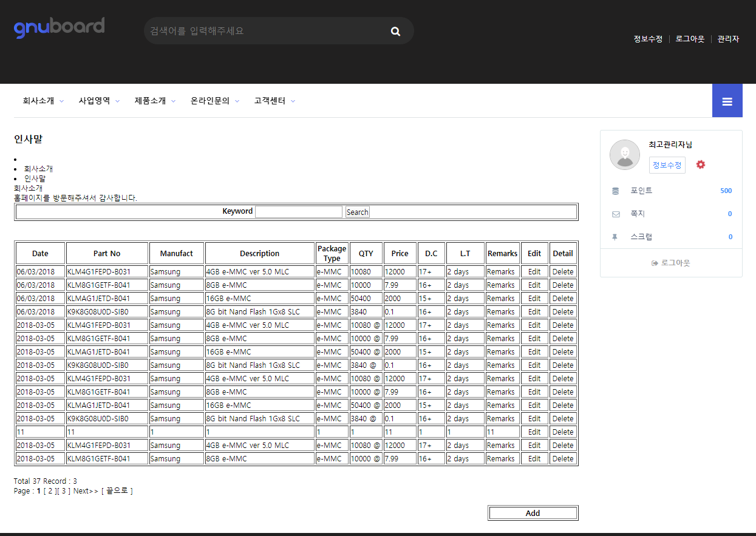Click the user profile avatar image
Viewport: 756px width, 536px height.
624,155
